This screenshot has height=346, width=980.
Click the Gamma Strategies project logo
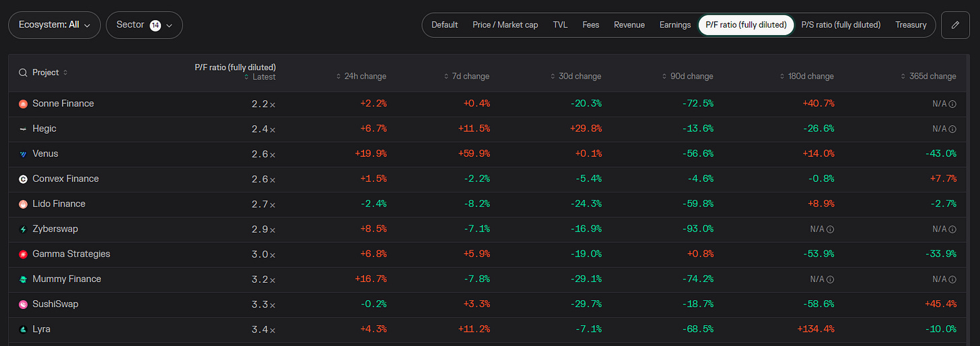pos(23,254)
